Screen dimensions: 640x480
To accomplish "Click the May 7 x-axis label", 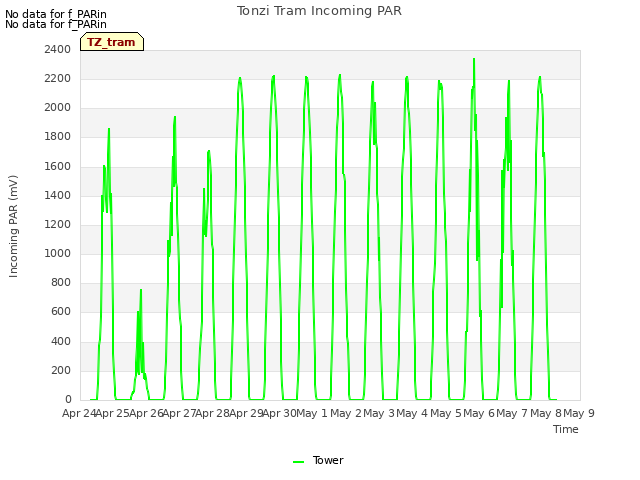I will pos(512,413).
